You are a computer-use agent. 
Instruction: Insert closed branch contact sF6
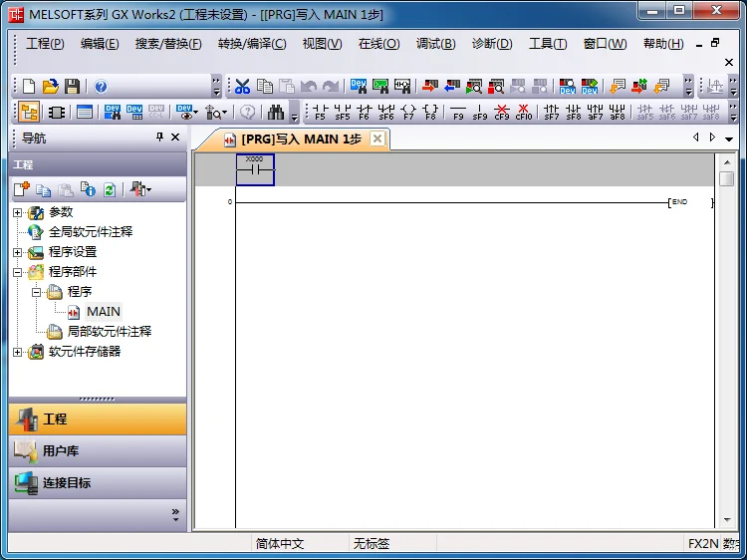click(x=385, y=113)
